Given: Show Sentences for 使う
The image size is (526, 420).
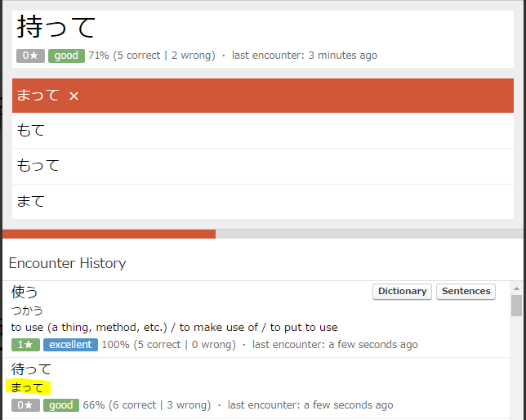Looking at the screenshot, I should (466, 292).
